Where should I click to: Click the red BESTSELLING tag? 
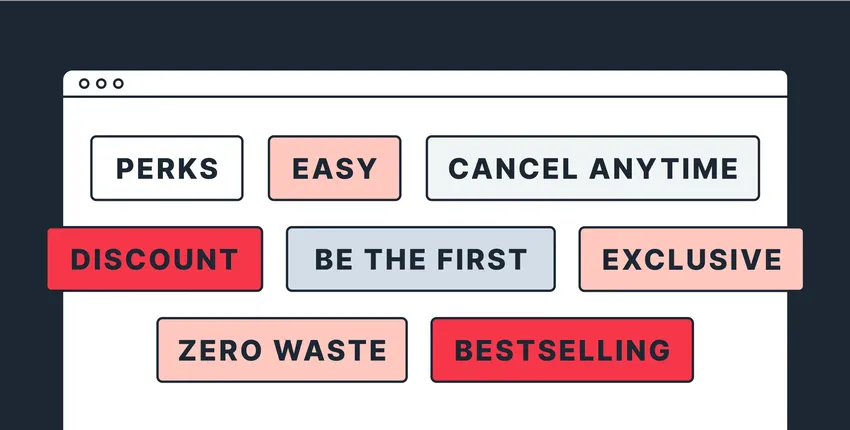click(x=562, y=350)
